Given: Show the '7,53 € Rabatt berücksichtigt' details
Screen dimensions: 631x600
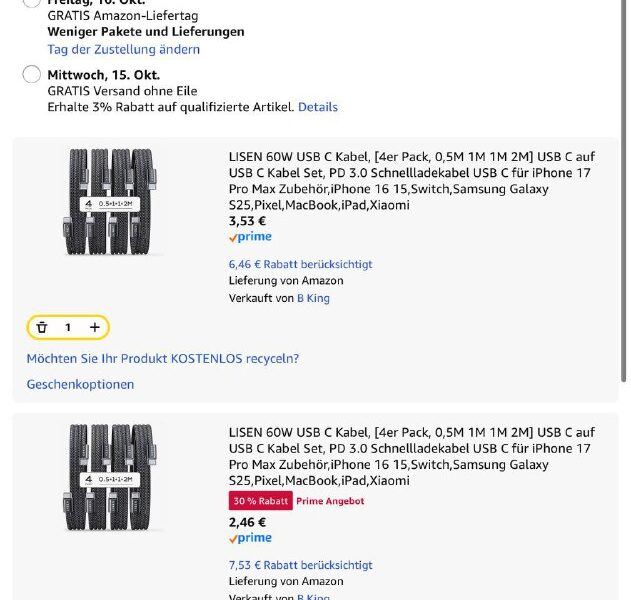Looking at the screenshot, I should click(300, 565).
